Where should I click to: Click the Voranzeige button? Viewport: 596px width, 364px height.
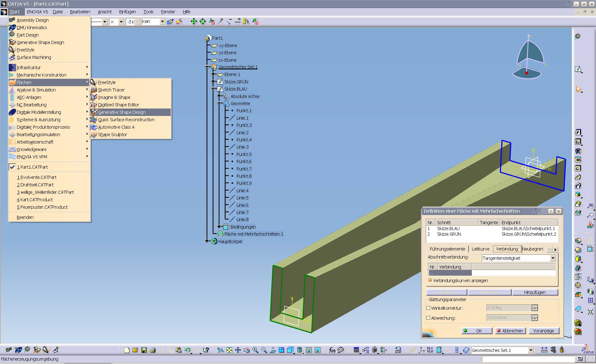coord(544,331)
